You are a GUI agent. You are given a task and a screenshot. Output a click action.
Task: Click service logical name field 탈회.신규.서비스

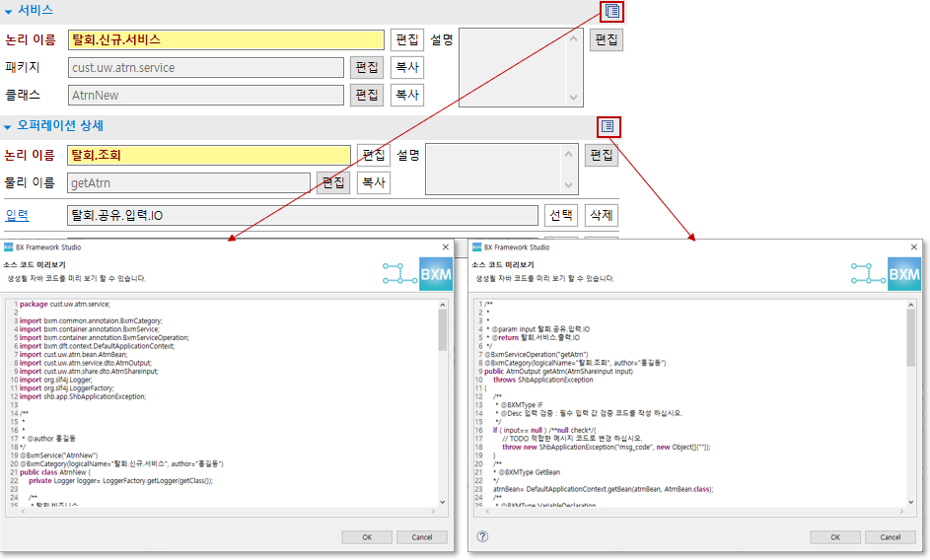(x=226, y=39)
